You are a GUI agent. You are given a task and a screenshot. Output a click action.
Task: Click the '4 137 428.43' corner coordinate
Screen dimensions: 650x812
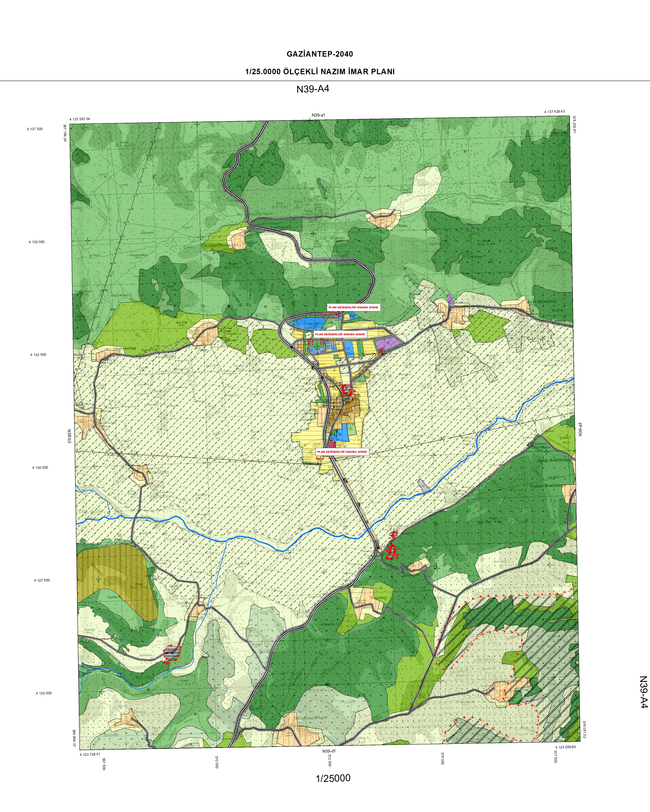(x=555, y=112)
